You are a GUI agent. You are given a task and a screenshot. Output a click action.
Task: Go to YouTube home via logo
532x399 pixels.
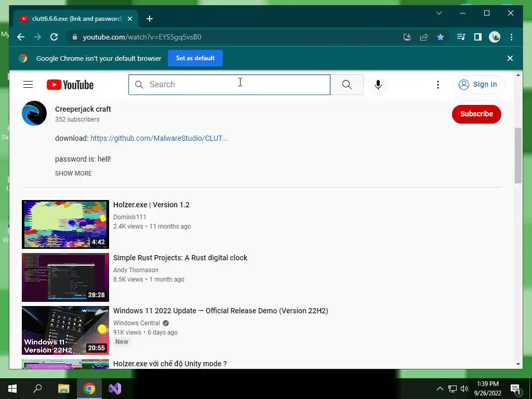pos(70,85)
